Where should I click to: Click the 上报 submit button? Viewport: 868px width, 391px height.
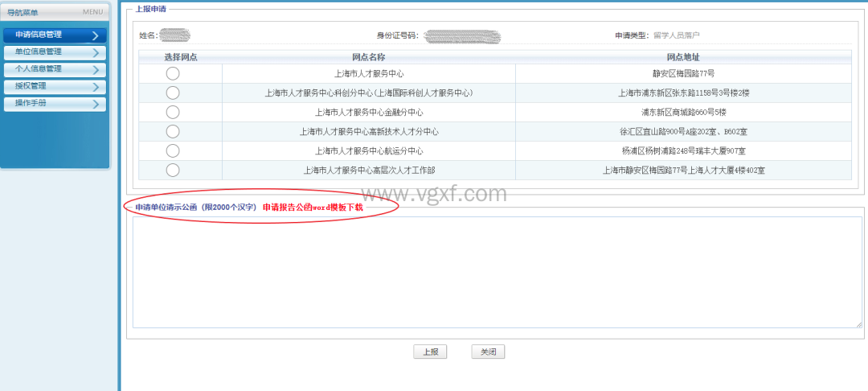coord(430,352)
